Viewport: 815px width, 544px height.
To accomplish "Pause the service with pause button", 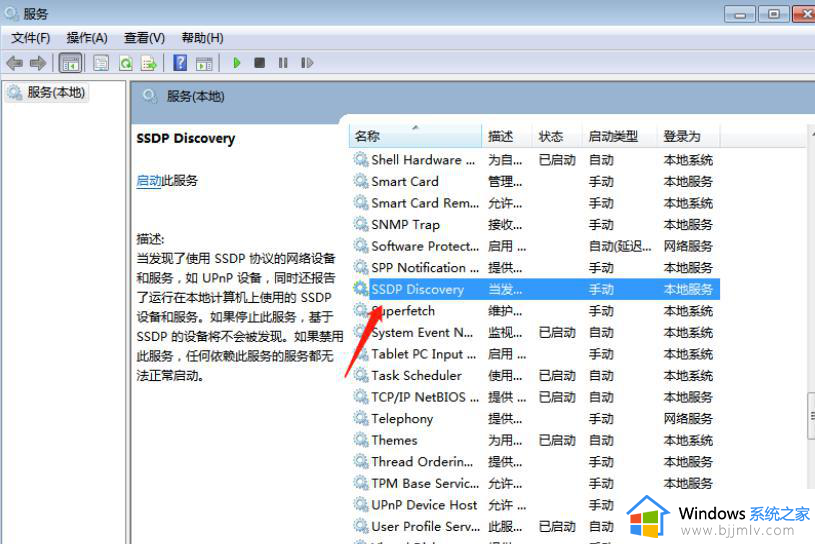I will point(283,63).
